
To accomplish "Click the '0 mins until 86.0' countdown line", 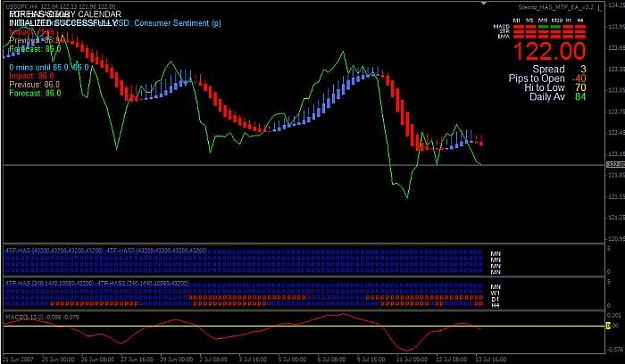I will coord(49,67).
